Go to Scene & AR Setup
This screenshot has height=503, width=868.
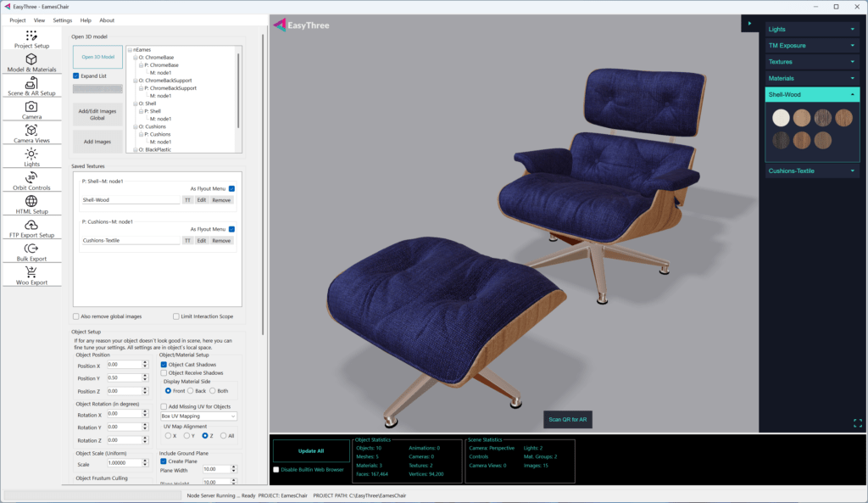point(31,87)
